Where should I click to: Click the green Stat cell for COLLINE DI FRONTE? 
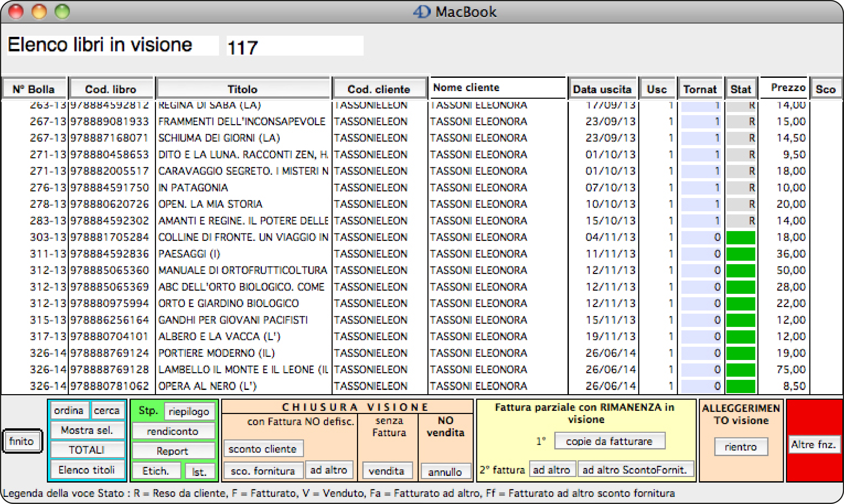741,237
